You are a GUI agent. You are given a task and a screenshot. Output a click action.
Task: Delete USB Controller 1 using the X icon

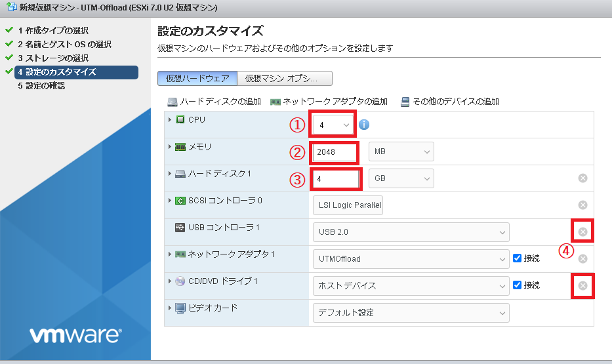pos(582,232)
